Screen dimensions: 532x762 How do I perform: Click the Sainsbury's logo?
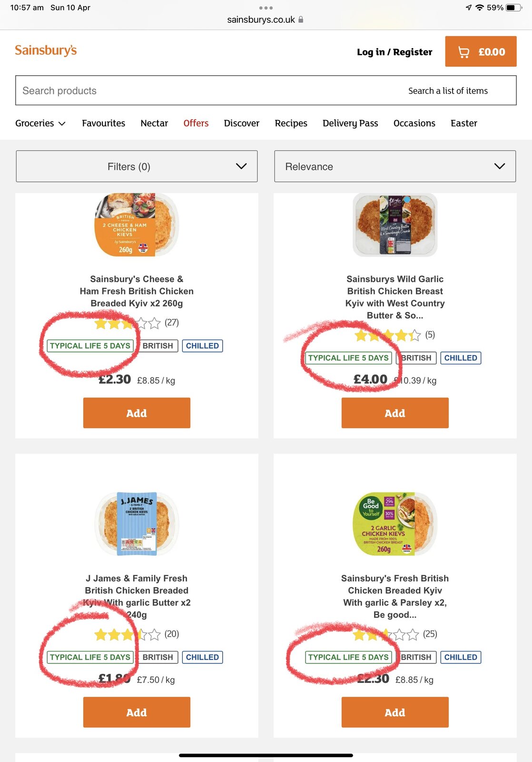46,50
